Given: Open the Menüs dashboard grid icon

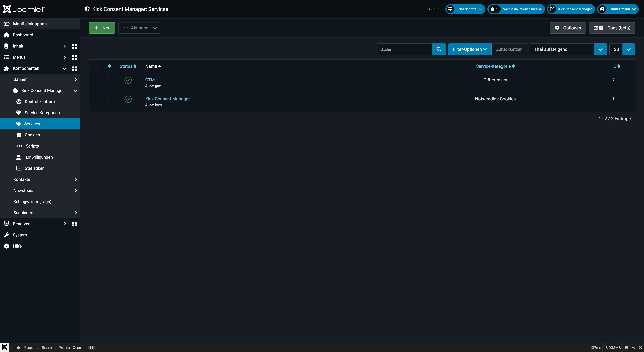Looking at the screenshot, I should click(x=74, y=57).
